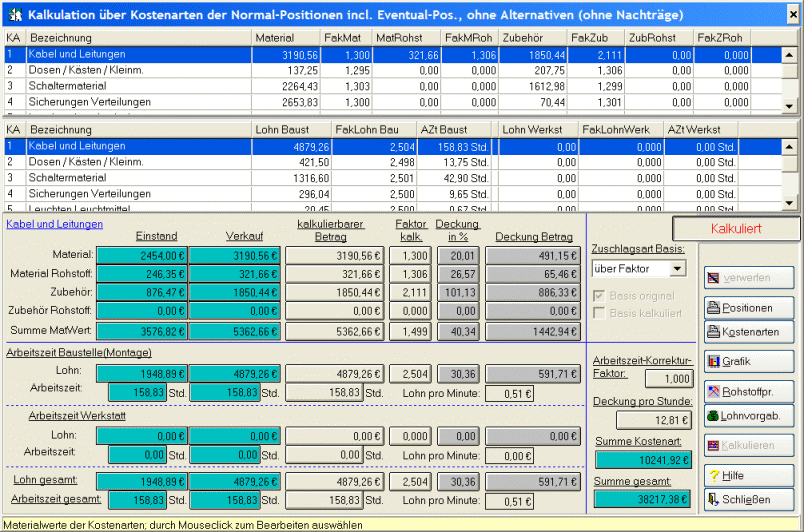Click Baustelle Lohn pro Minute 0,51 €

click(509, 394)
